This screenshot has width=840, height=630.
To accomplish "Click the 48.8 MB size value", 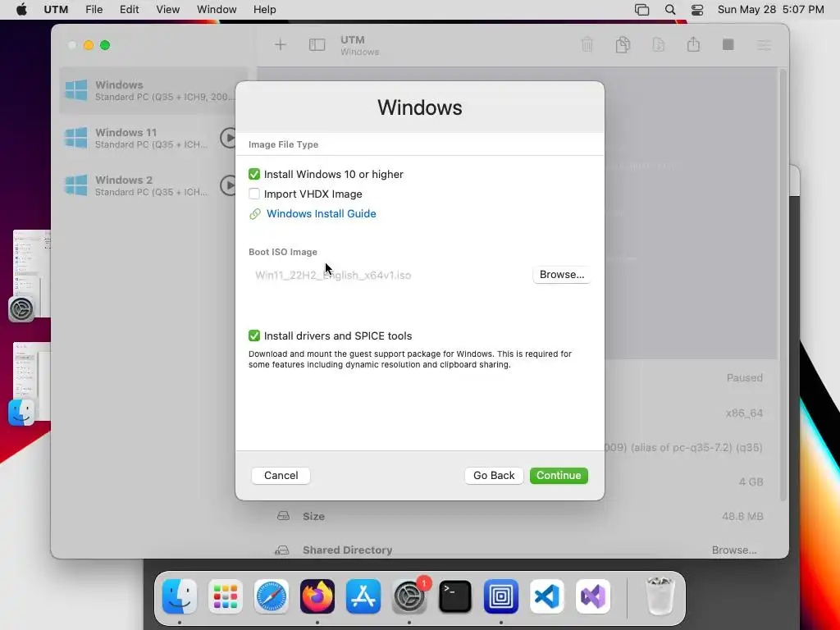I will click(742, 517).
